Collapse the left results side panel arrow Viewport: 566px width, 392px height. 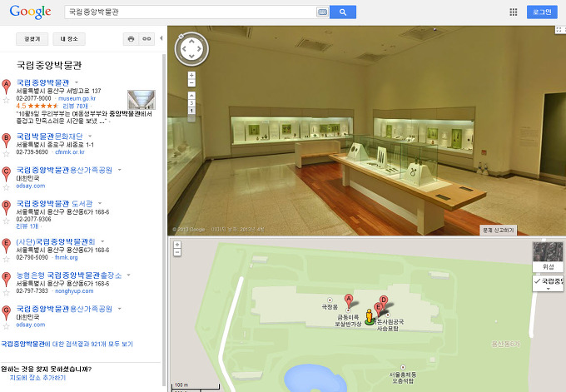point(161,38)
